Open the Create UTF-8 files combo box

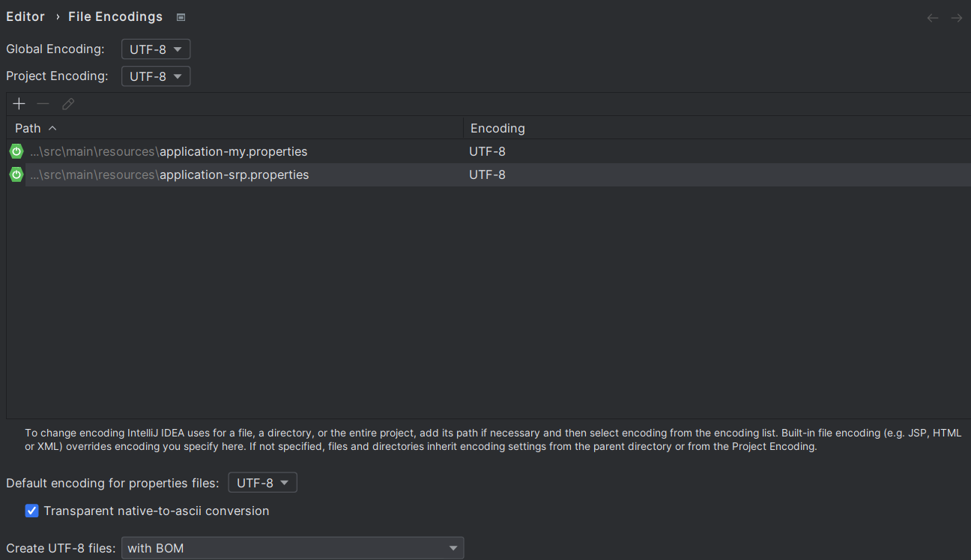coord(292,548)
